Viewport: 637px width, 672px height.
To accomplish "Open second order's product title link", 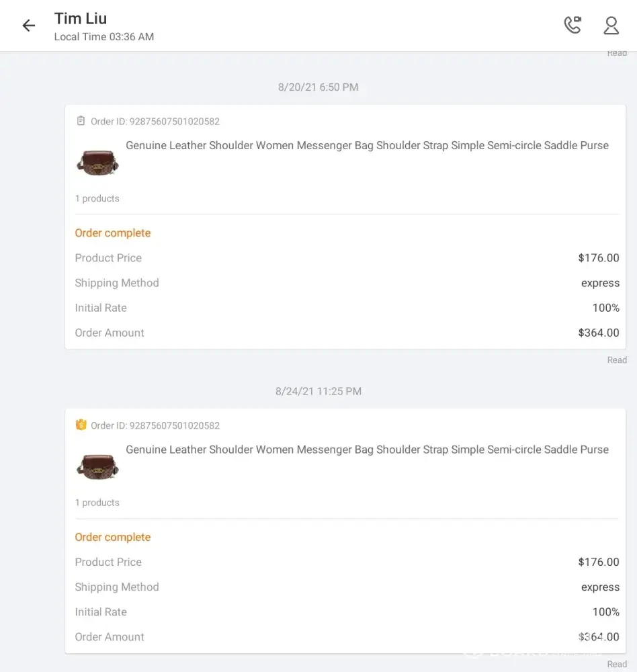I will coord(367,450).
